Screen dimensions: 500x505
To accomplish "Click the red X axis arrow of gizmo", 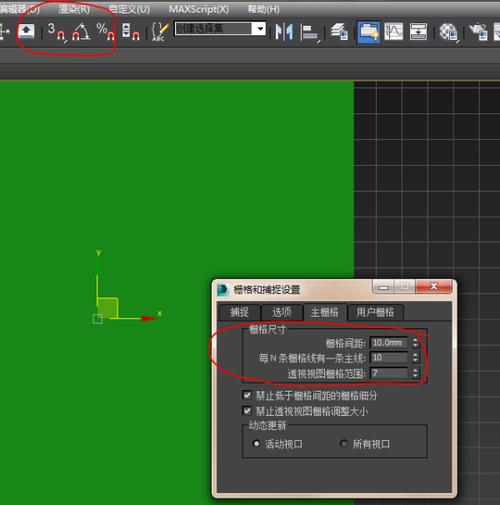I will [x=149, y=318].
